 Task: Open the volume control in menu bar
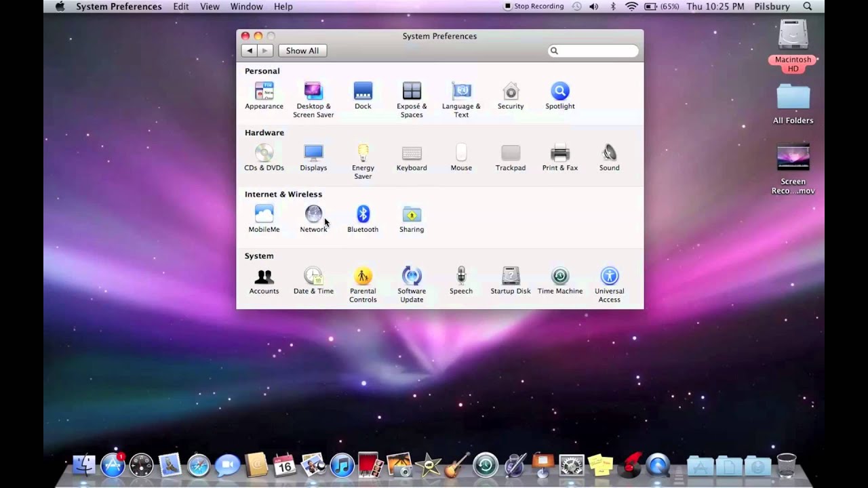(594, 7)
